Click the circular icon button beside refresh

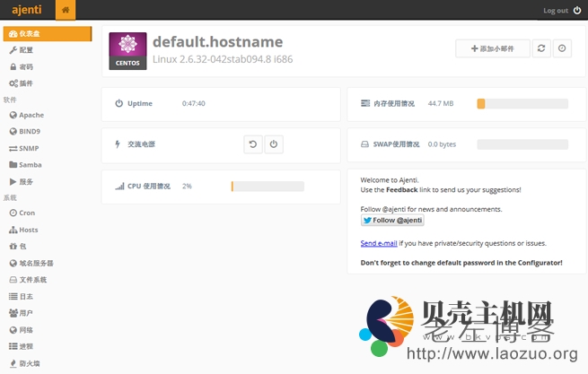point(562,48)
